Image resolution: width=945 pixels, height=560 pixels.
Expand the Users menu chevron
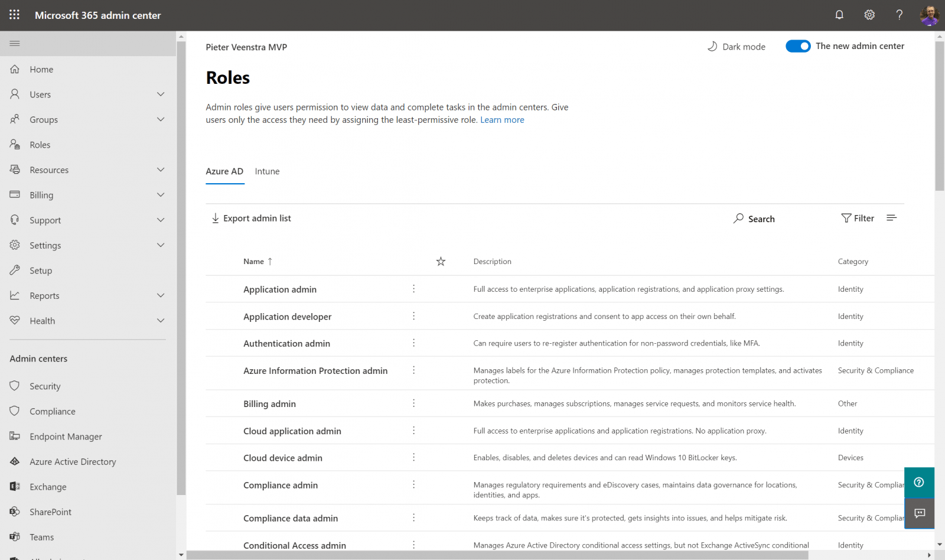pyautogui.click(x=161, y=94)
